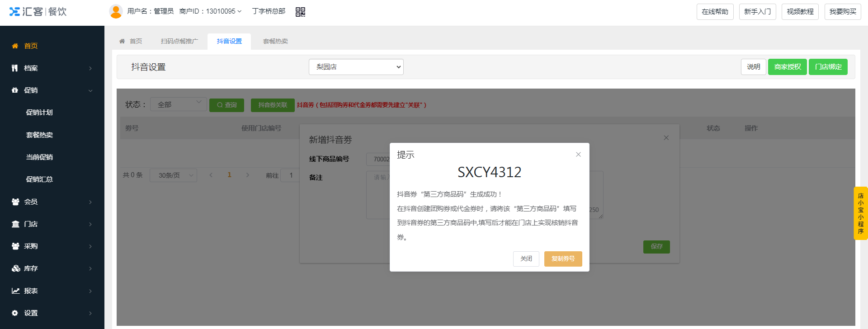Collapse the 促销 sidebar section
The image size is (868, 329).
[52, 90]
